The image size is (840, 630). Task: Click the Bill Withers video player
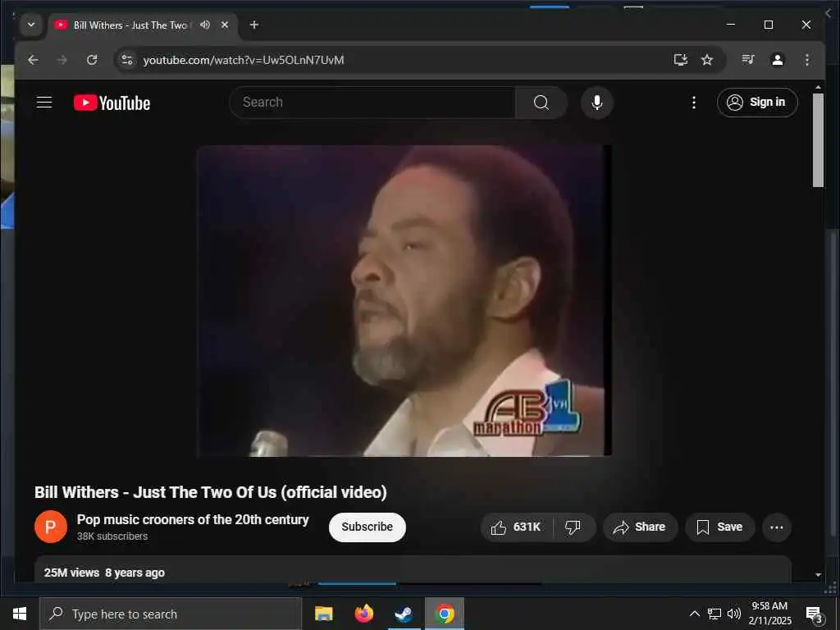pyautogui.click(x=404, y=300)
